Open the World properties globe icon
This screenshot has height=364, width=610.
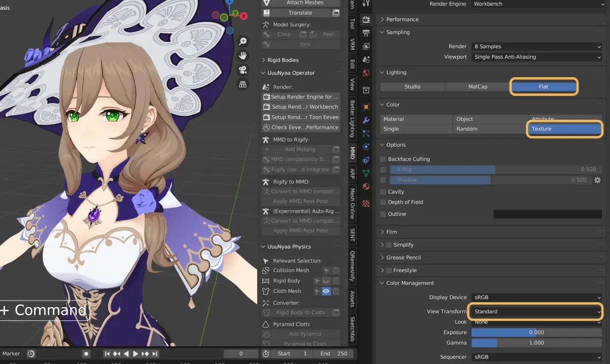[x=365, y=73]
